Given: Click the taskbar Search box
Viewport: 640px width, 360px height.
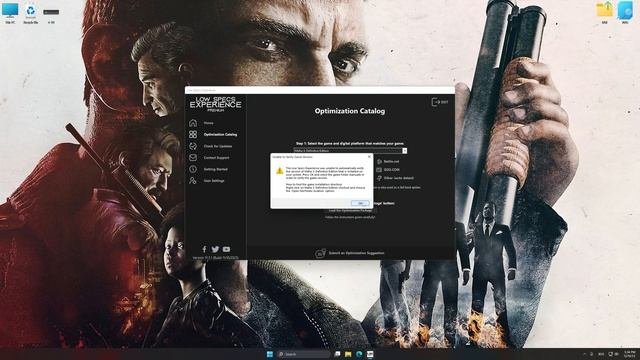Looking at the screenshot, I should coord(304,354).
